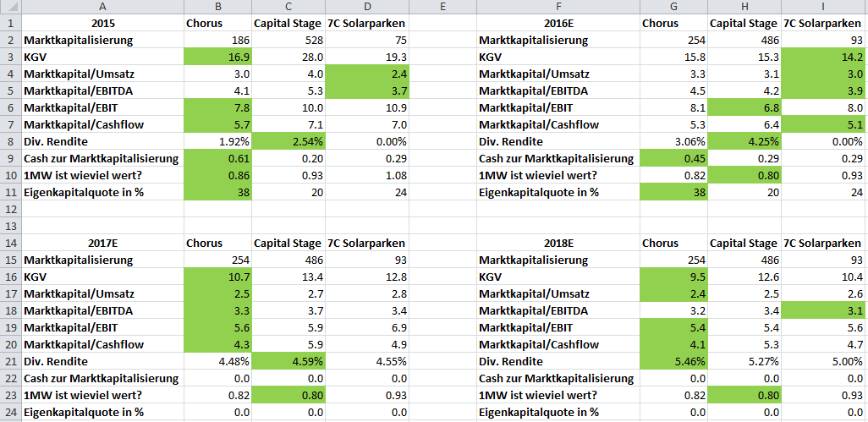Click the 2016E title cell
The height and width of the screenshot is (422, 868).
pyautogui.click(x=558, y=23)
